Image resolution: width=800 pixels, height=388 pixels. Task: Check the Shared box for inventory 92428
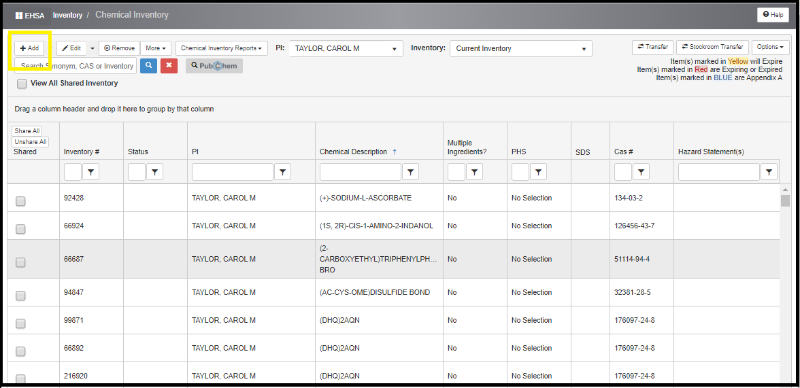coord(20,202)
